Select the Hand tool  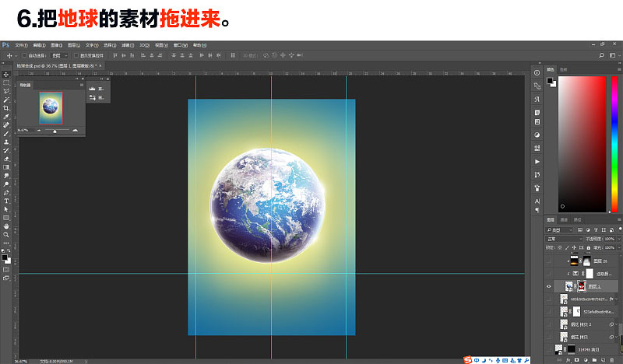click(6, 226)
